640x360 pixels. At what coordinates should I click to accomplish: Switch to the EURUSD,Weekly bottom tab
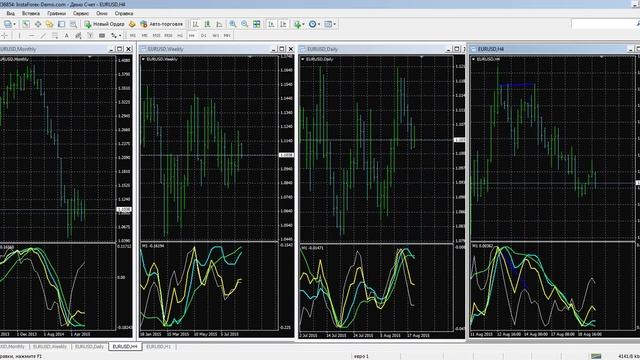(50, 347)
